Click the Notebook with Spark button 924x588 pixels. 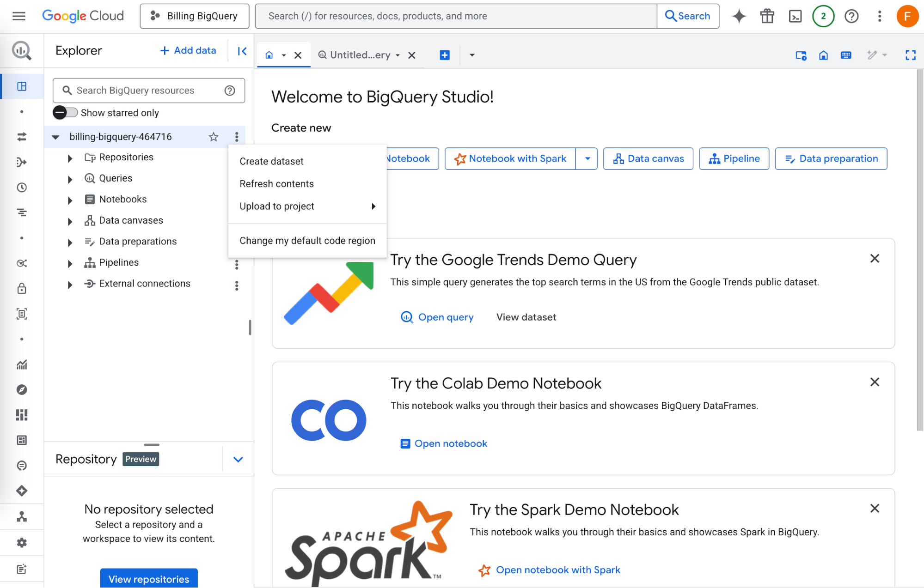pyautogui.click(x=510, y=159)
